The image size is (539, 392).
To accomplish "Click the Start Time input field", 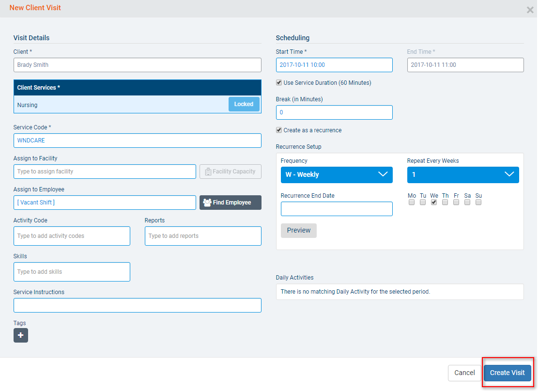I will pos(334,65).
